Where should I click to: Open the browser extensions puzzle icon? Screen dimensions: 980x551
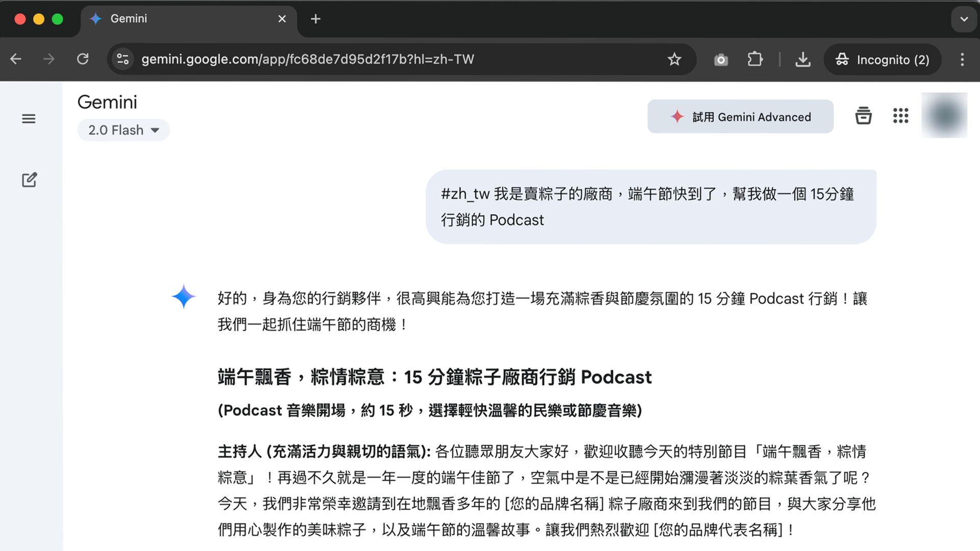click(755, 60)
